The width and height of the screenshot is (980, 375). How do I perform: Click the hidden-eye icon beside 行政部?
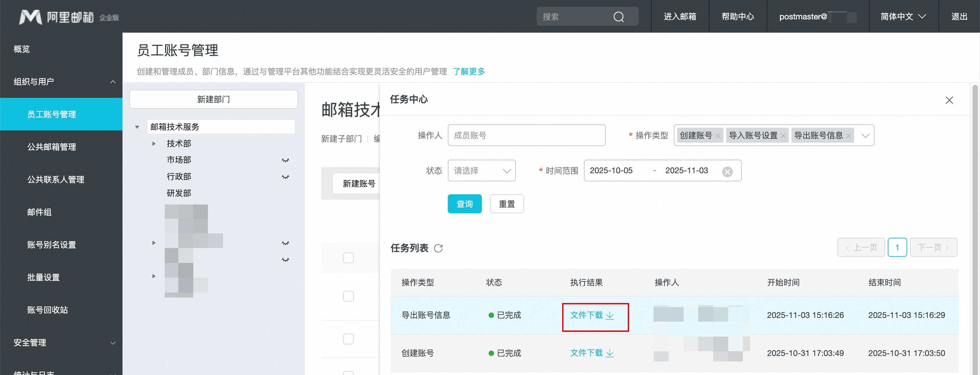285,177
